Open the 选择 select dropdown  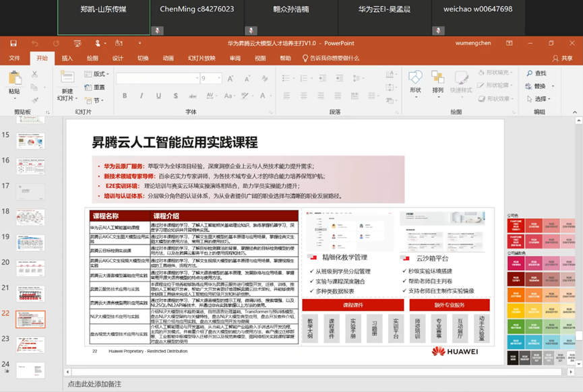click(x=539, y=99)
